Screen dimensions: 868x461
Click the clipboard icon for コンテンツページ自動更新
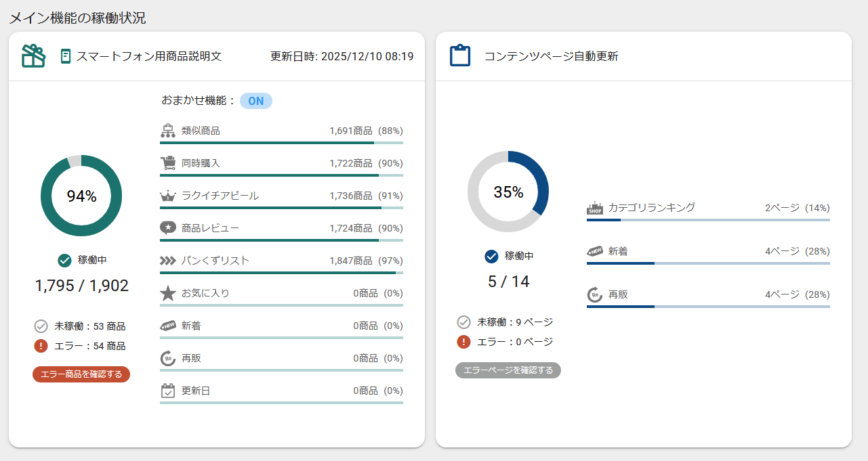(460, 56)
